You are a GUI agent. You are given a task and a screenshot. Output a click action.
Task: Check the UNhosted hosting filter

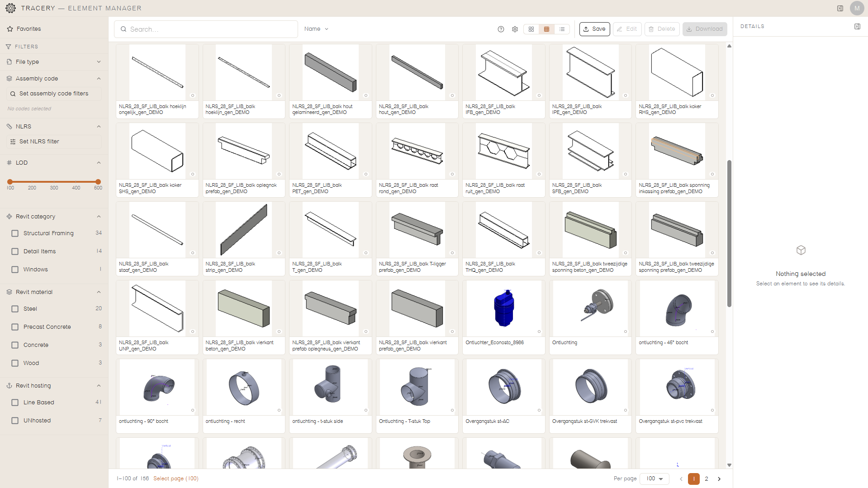[15, 421]
